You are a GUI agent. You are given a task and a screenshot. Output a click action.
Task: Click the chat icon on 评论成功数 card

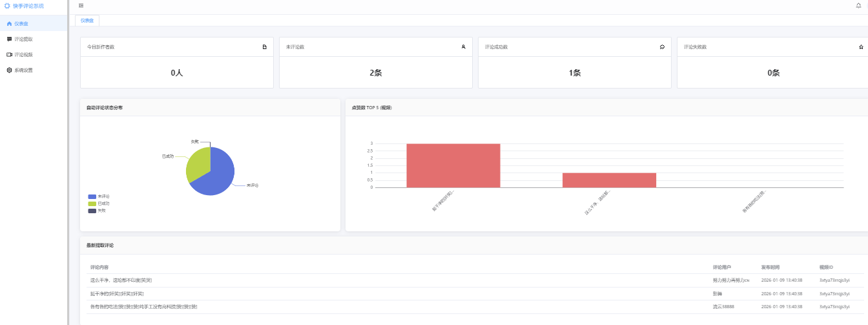tap(662, 47)
